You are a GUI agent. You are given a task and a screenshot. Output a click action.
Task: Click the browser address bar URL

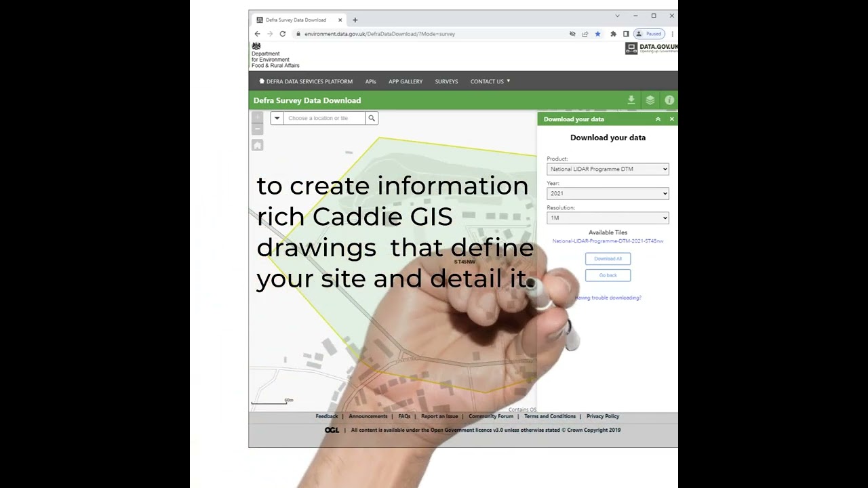click(x=379, y=34)
